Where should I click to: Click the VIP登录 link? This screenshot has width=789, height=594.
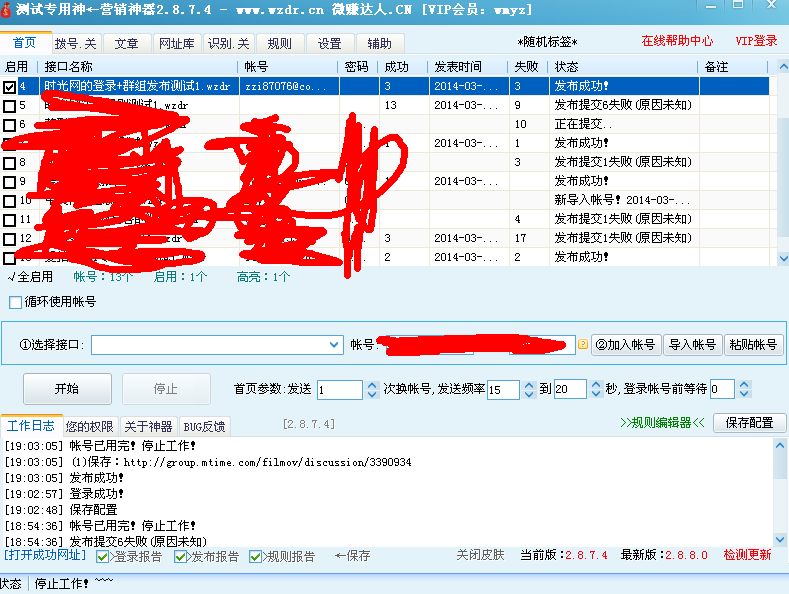756,41
